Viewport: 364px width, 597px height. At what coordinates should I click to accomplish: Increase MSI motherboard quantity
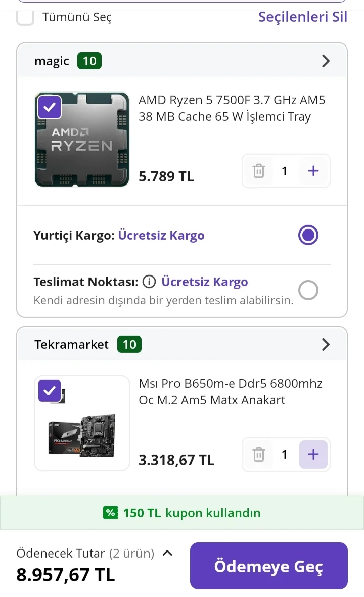(x=313, y=454)
